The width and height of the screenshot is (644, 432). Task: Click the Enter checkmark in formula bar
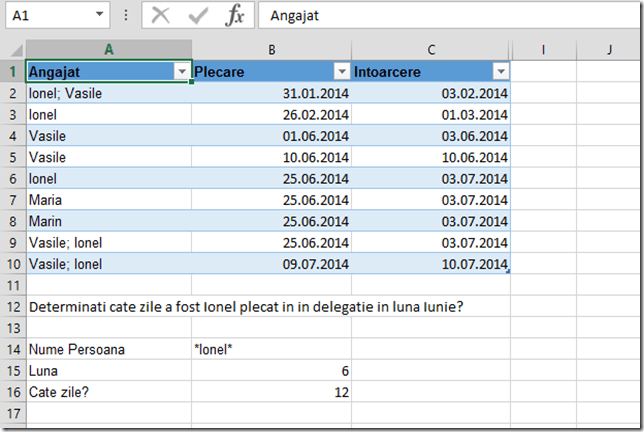click(x=198, y=17)
